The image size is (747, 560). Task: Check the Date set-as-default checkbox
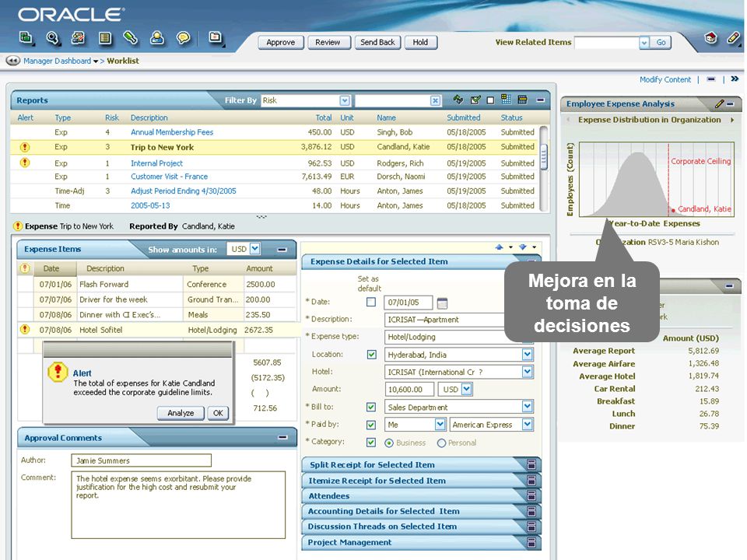pyautogui.click(x=371, y=302)
